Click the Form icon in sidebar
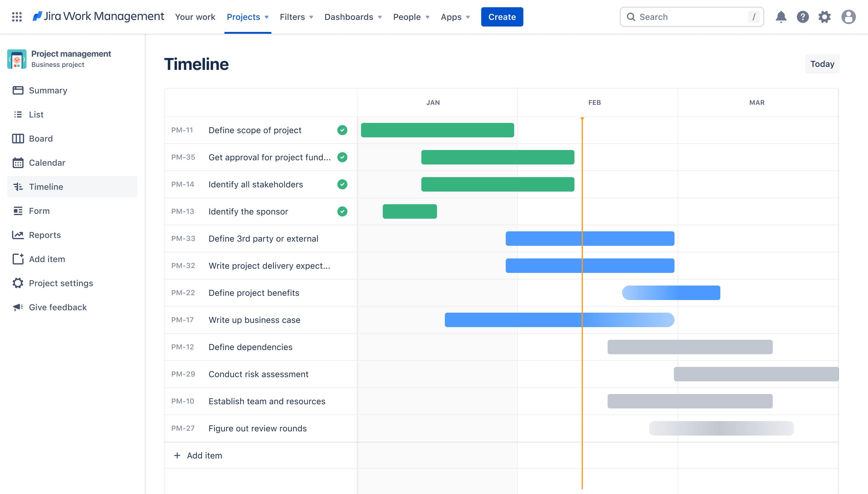This screenshot has height=494, width=868. point(18,210)
